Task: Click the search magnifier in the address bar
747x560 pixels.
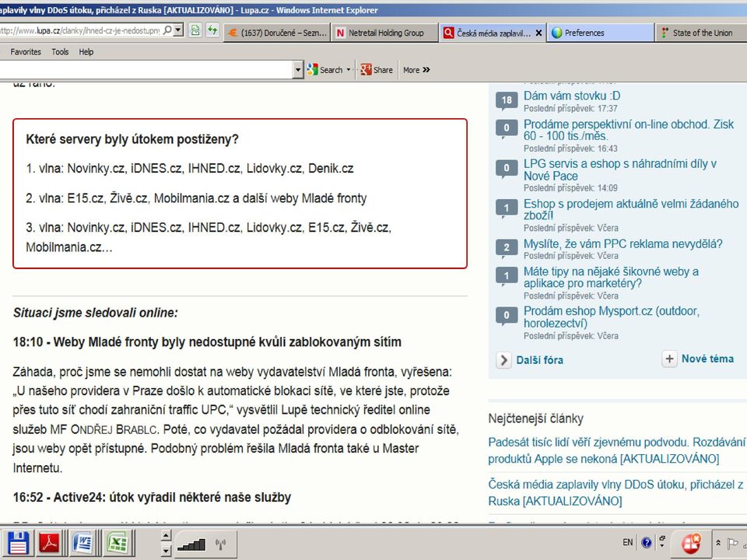Action: click(x=167, y=30)
